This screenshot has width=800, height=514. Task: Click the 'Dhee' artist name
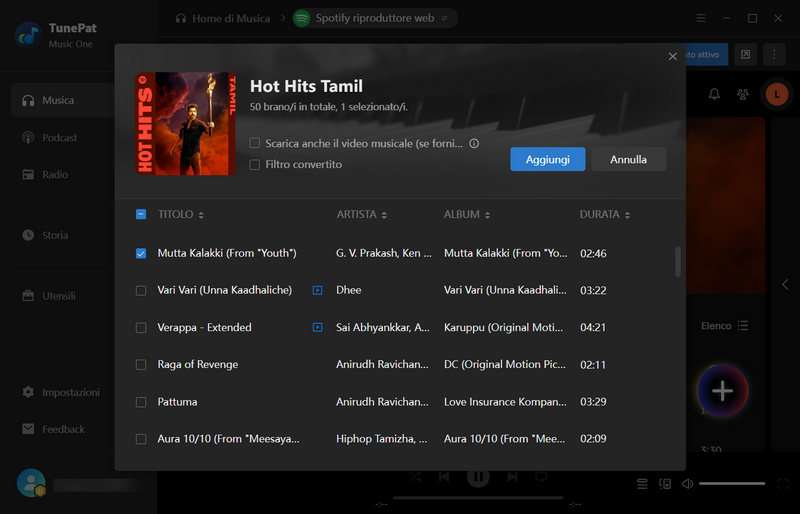click(x=348, y=290)
